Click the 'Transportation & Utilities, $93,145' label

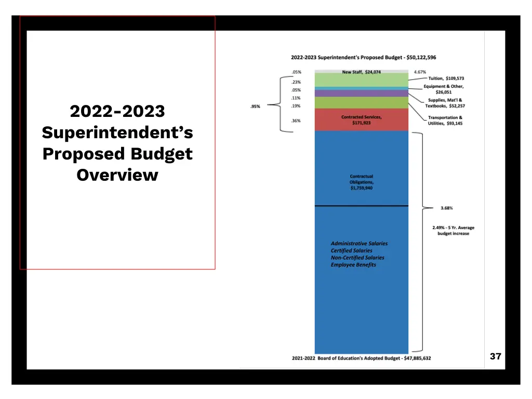(445, 121)
